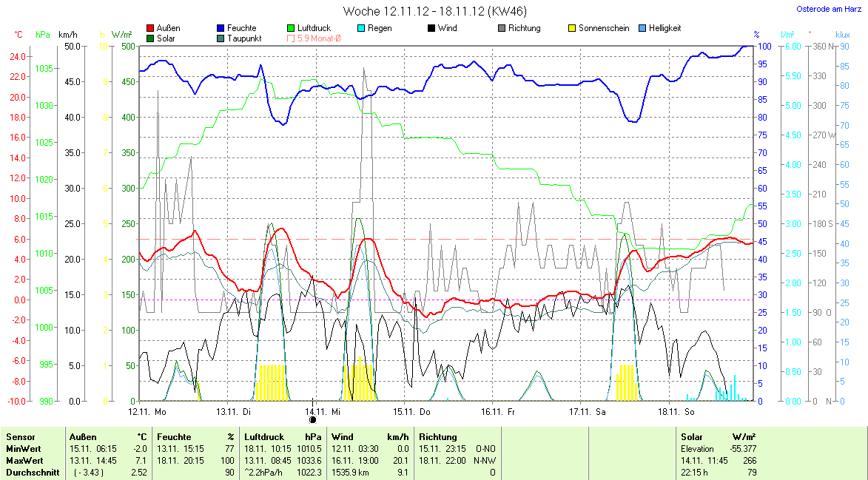The height and width of the screenshot is (480, 868).
Task: Select the green Luftdruck legend square
Action: tap(291, 28)
